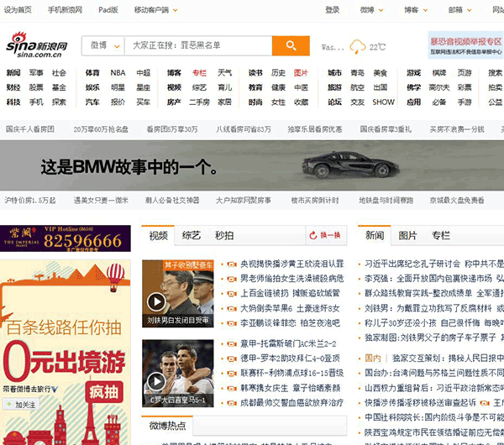The width and height of the screenshot is (504, 445).
Task: Click the orange search magnifier button
Action: coord(291,45)
